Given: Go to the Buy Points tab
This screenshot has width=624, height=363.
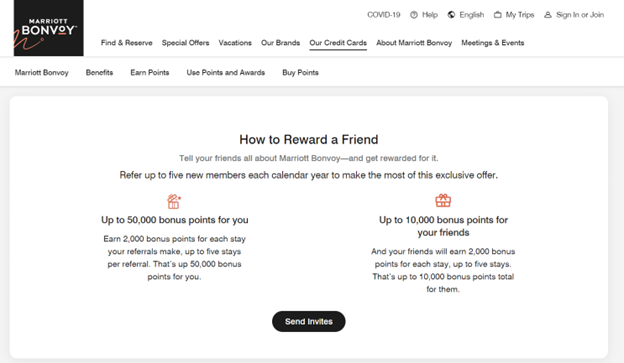Looking at the screenshot, I should 300,72.
